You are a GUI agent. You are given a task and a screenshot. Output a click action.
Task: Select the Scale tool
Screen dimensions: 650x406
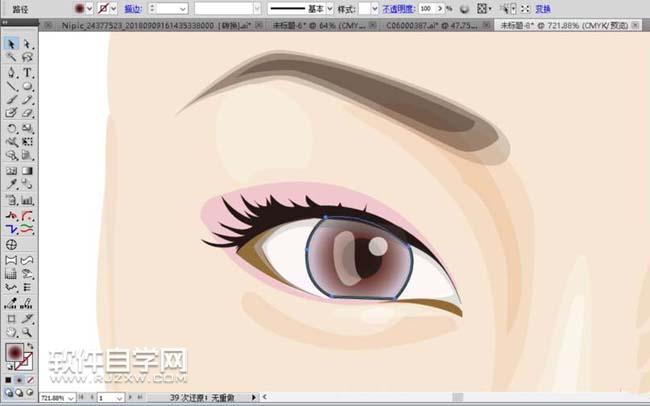click(27, 128)
